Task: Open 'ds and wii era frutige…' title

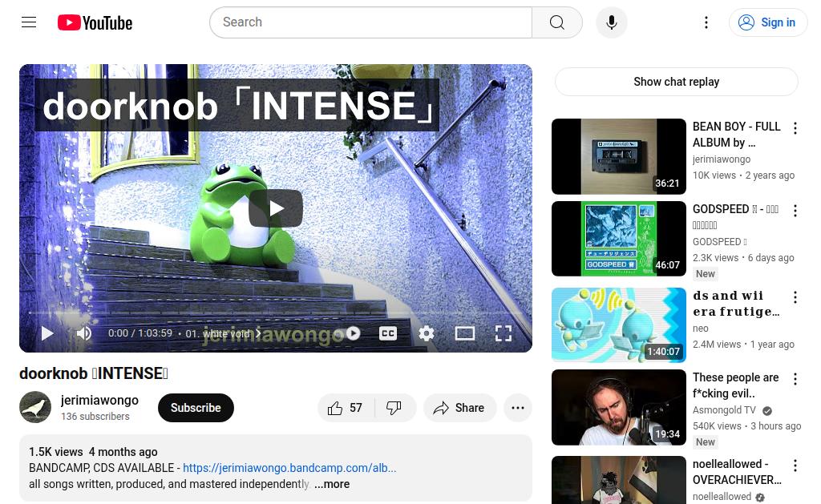Action: click(736, 304)
